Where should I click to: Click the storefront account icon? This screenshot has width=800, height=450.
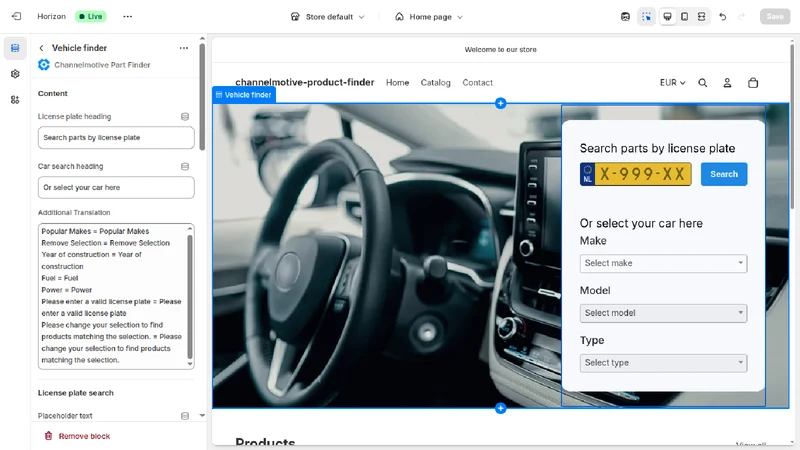[x=728, y=83]
